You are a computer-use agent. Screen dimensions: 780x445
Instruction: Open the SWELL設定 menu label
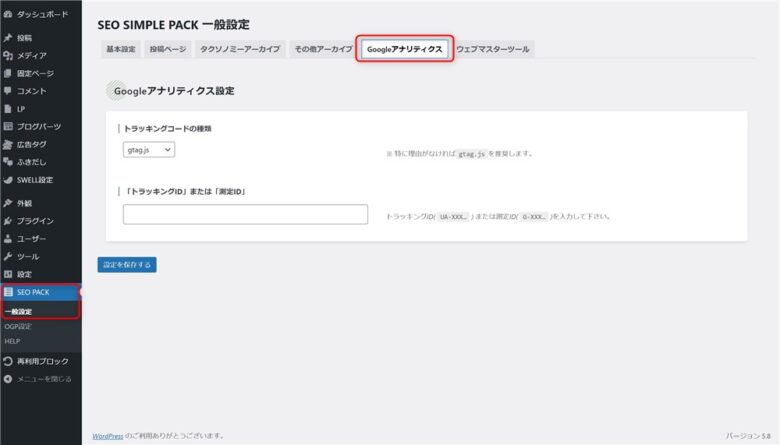coord(35,180)
